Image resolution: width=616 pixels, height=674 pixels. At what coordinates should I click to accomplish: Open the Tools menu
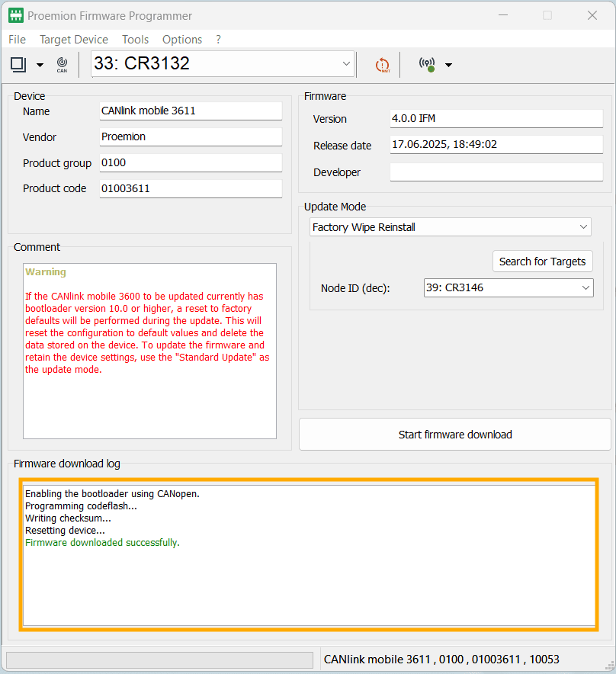(x=135, y=40)
